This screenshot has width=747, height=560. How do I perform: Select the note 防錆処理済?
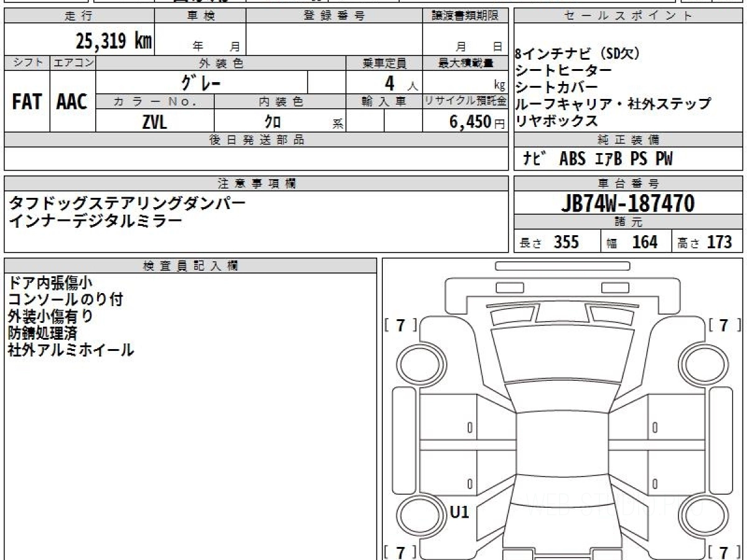[42, 333]
